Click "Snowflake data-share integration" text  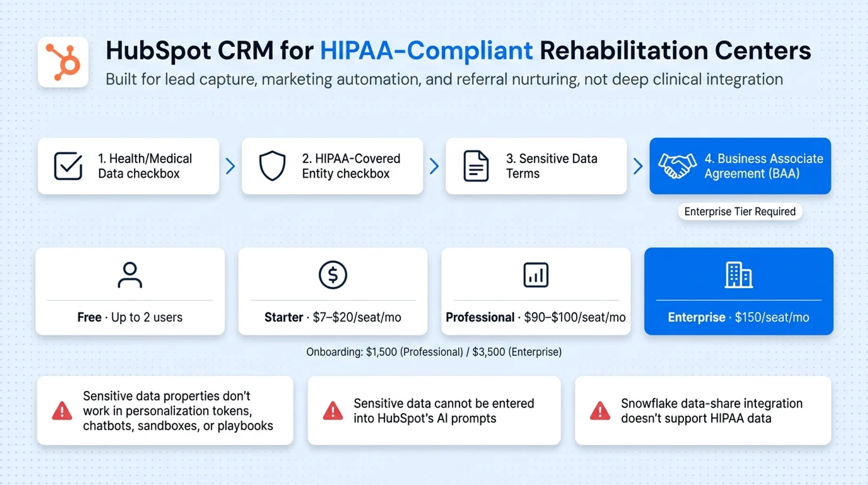tap(712, 411)
